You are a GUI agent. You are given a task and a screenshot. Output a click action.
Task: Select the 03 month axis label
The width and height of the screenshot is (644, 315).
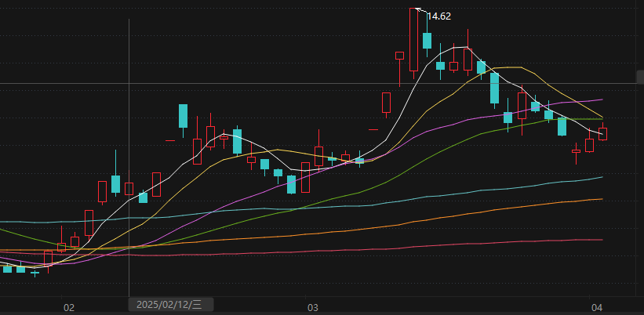pos(313,307)
